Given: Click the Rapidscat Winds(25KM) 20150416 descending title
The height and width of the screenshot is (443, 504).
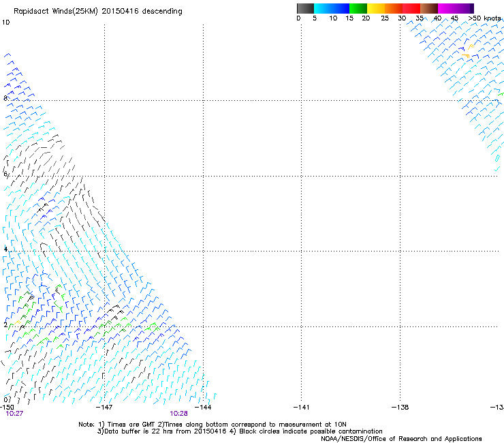Looking at the screenshot, I should click(x=97, y=12).
